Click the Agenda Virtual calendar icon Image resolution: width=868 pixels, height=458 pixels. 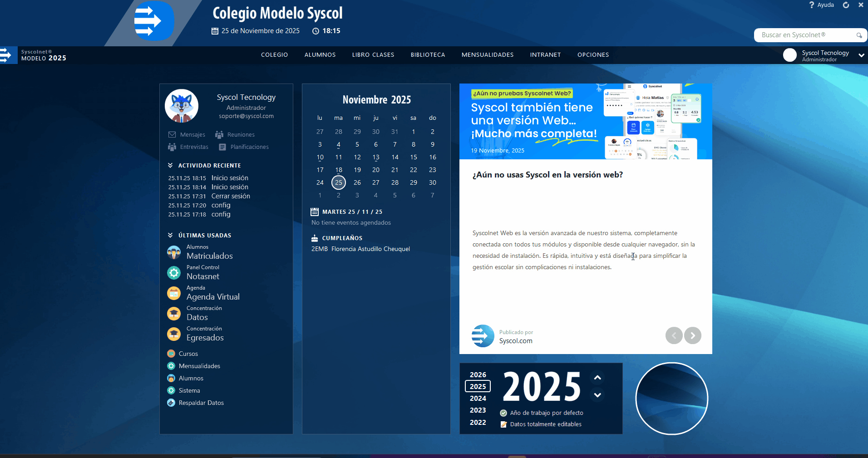point(174,293)
